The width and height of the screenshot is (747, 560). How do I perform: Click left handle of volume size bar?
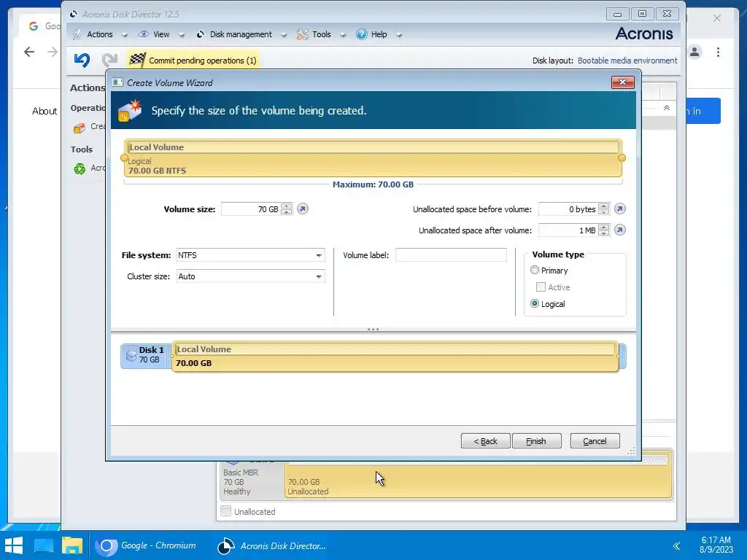[x=124, y=157]
